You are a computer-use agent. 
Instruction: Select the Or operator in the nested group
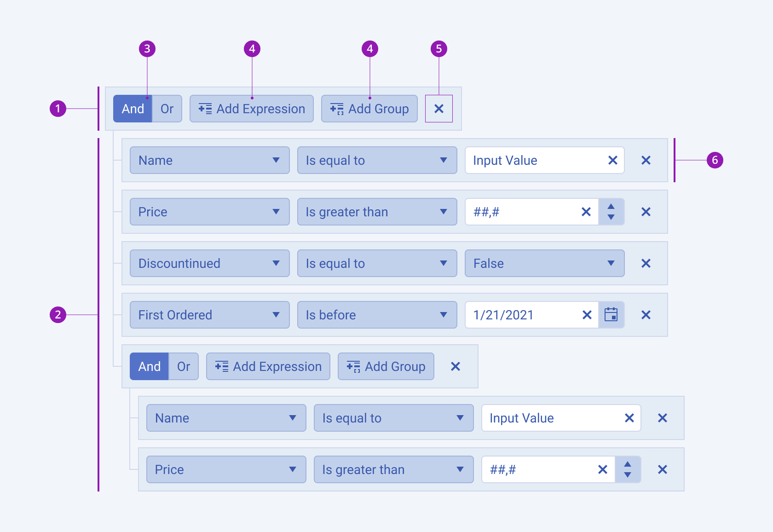(x=184, y=366)
